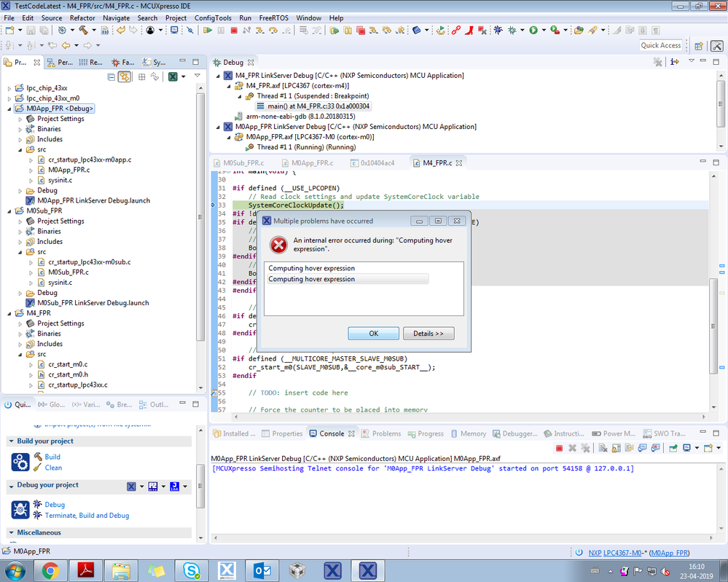Collapse All in Project Explorer toolbar

point(111,76)
